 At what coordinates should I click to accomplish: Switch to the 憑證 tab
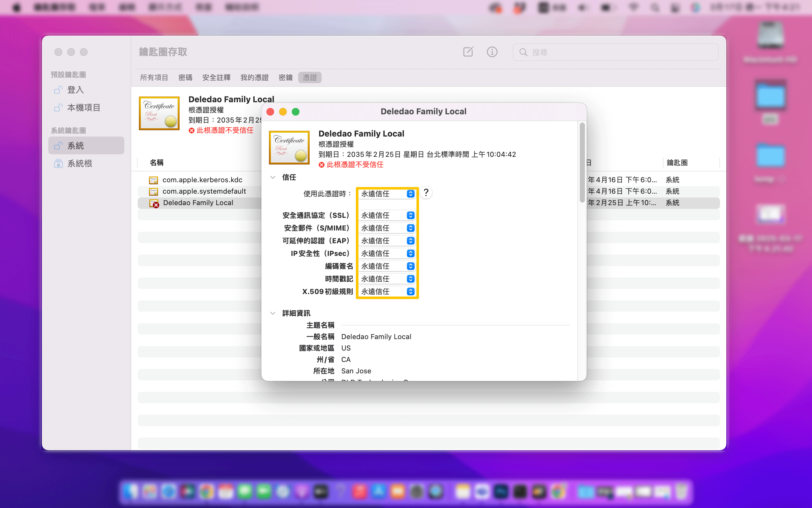point(310,77)
